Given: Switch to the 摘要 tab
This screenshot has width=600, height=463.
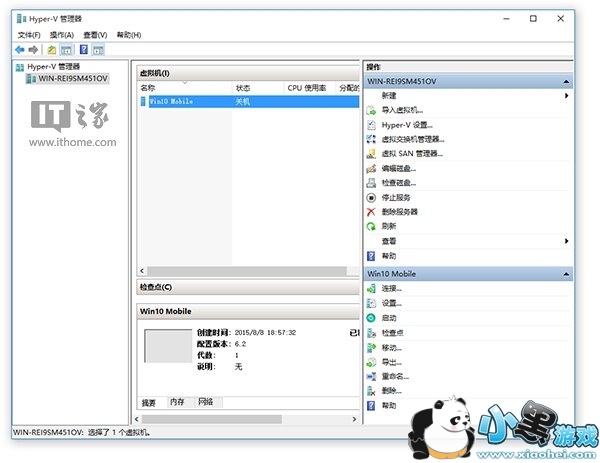Looking at the screenshot, I should (149, 403).
